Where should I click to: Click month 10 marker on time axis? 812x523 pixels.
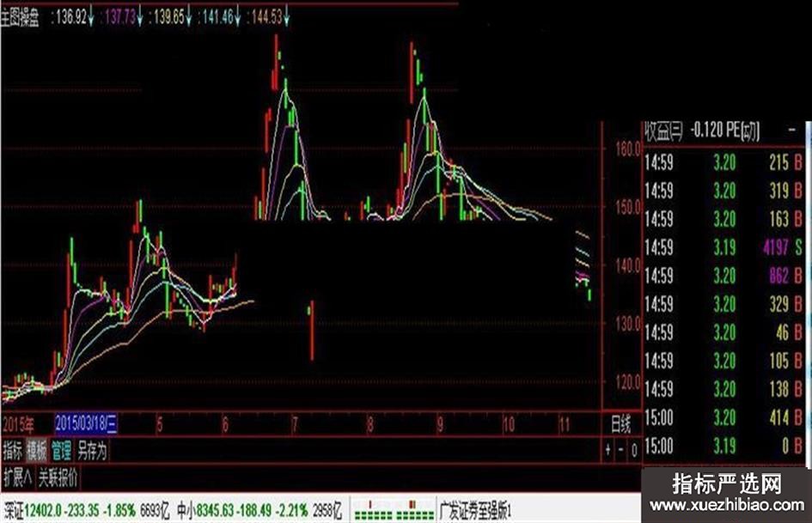(509, 425)
